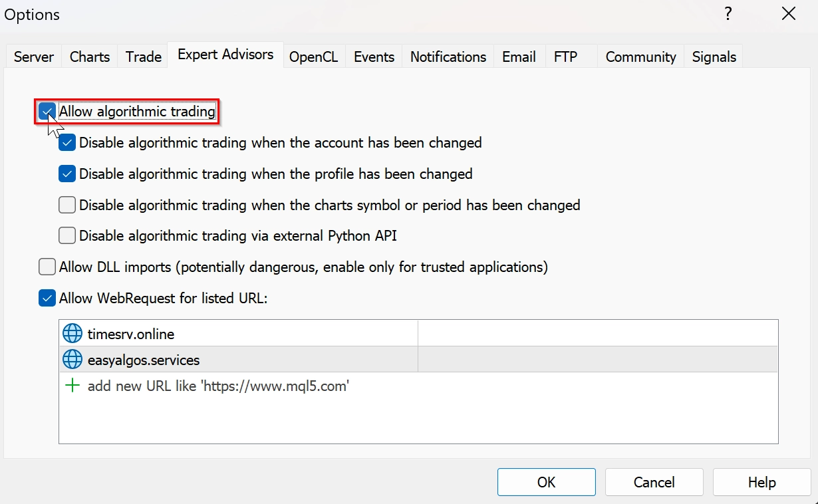818x504 pixels.
Task: Enable disable trading via external Python API
Action: pos(67,236)
